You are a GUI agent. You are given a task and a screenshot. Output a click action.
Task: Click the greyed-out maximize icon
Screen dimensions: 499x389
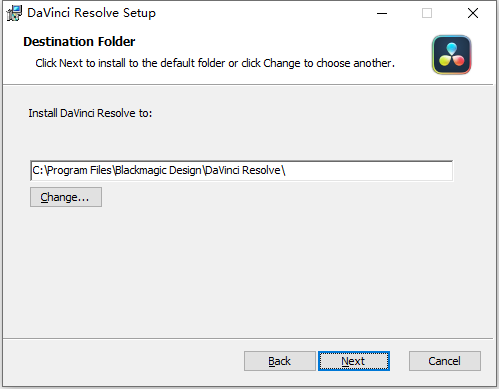(427, 13)
